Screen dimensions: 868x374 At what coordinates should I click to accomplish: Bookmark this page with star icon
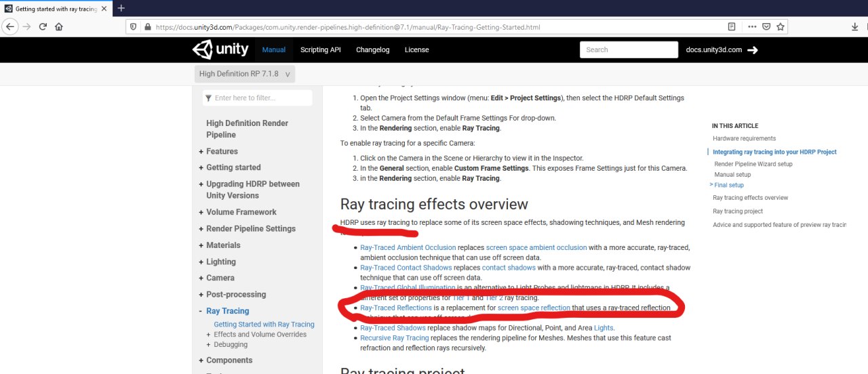tap(781, 27)
